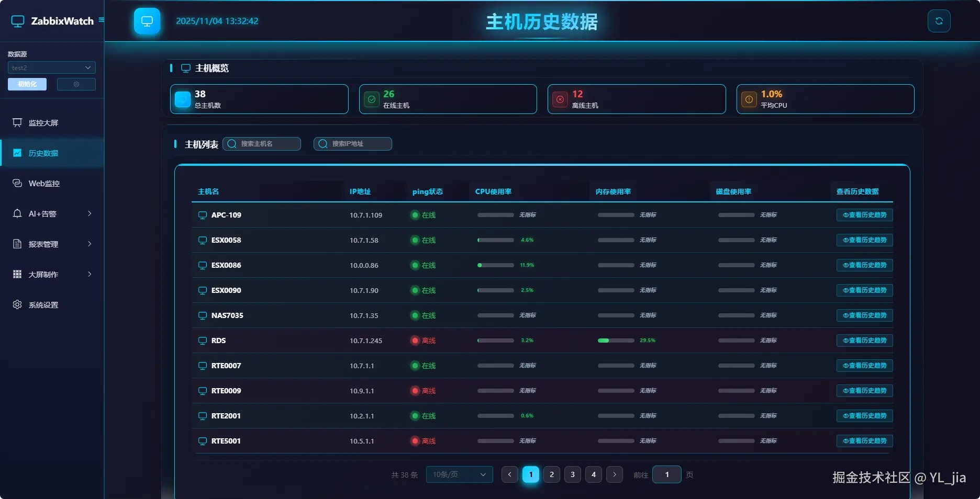Click the ZabbixWatch logo icon
Image resolution: width=980 pixels, height=499 pixels.
(18, 21)
